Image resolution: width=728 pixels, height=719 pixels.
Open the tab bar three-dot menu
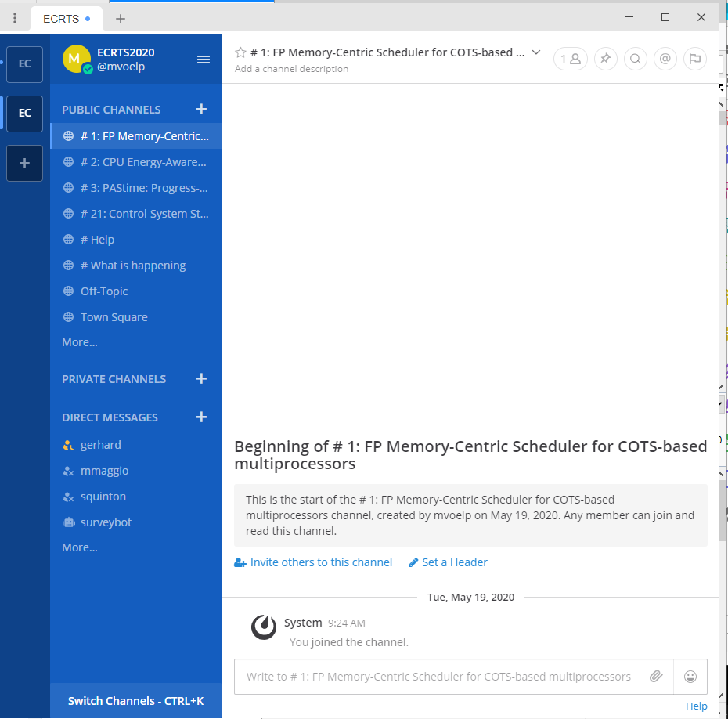[x=15, y=18]
